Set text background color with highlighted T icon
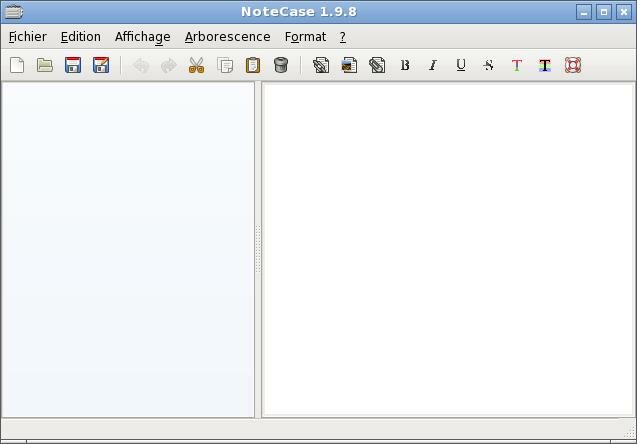Image resolution: width=637 pixels, height=444 pixels. pos(545,65)
